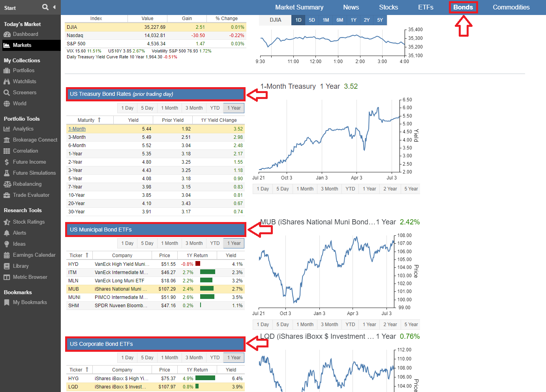The width and height of the screenshot is (546, 392).
Task: Open Future Simulations via the flask icon
Action: click(x=7, y=173)
